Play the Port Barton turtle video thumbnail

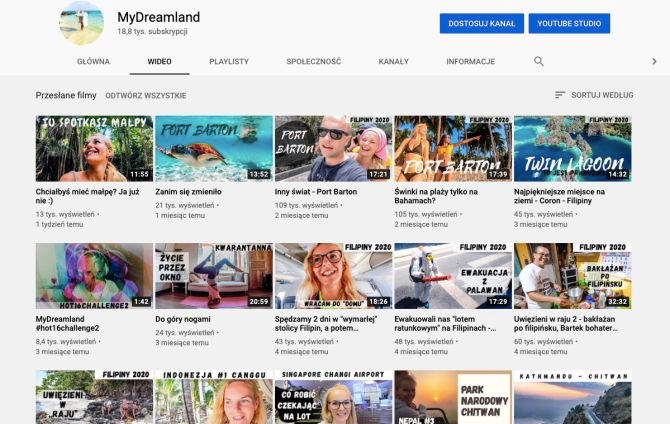(x=213, y=148)
